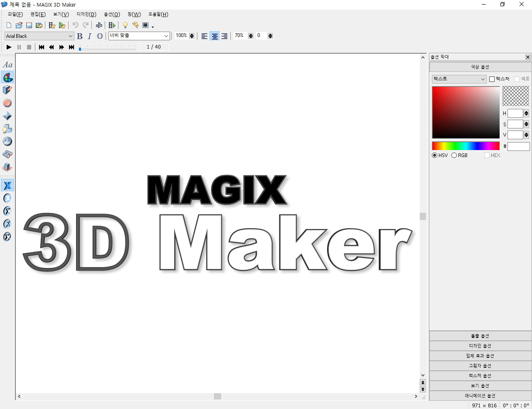Select the HSV radio button
The image size is (532, 409).
point(435,155)
